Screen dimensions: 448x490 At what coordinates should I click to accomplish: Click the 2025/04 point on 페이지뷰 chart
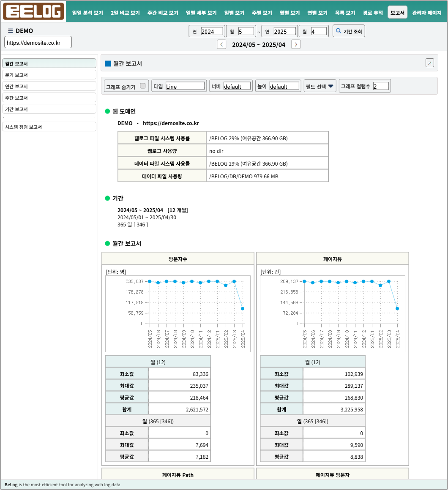point(397,308)
